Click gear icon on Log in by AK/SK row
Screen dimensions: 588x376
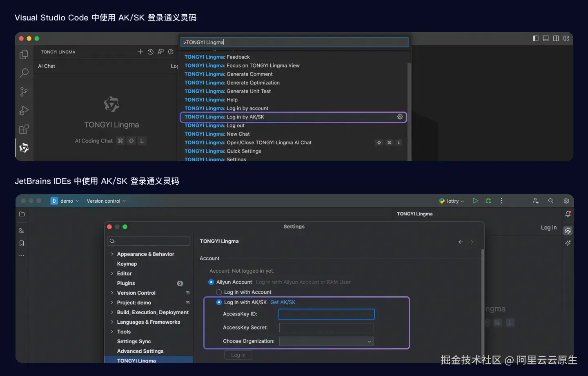(400, 117)
